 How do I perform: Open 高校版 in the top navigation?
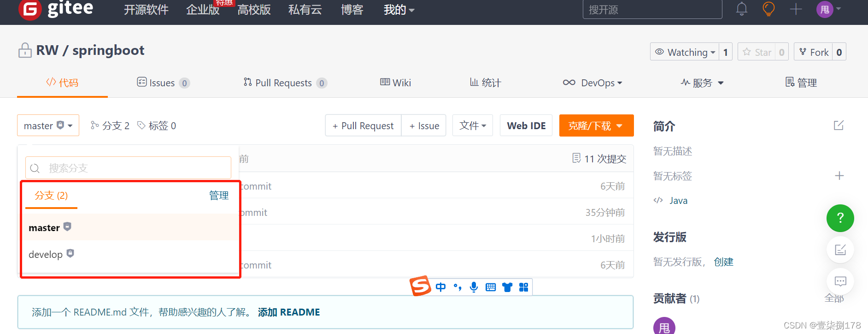tap(254, 10)
